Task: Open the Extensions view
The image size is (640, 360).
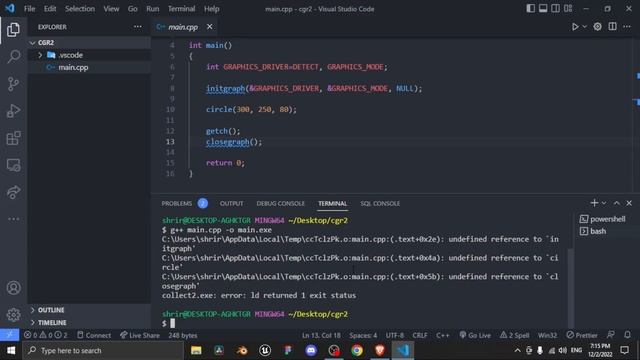Action: [13, 138]
